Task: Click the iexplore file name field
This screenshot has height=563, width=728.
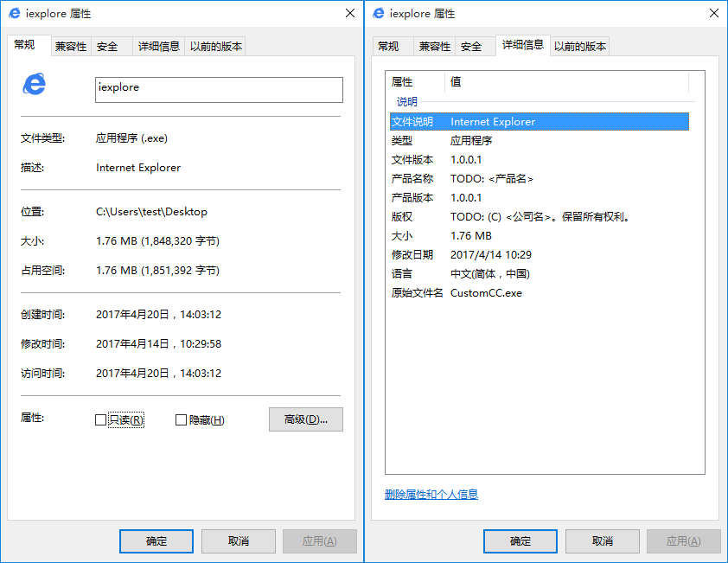Action: (x=219, y=90)
